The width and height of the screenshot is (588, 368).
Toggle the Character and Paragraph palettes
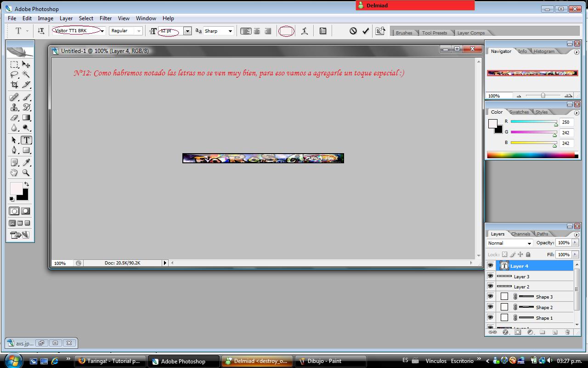[x=323, y=31]
